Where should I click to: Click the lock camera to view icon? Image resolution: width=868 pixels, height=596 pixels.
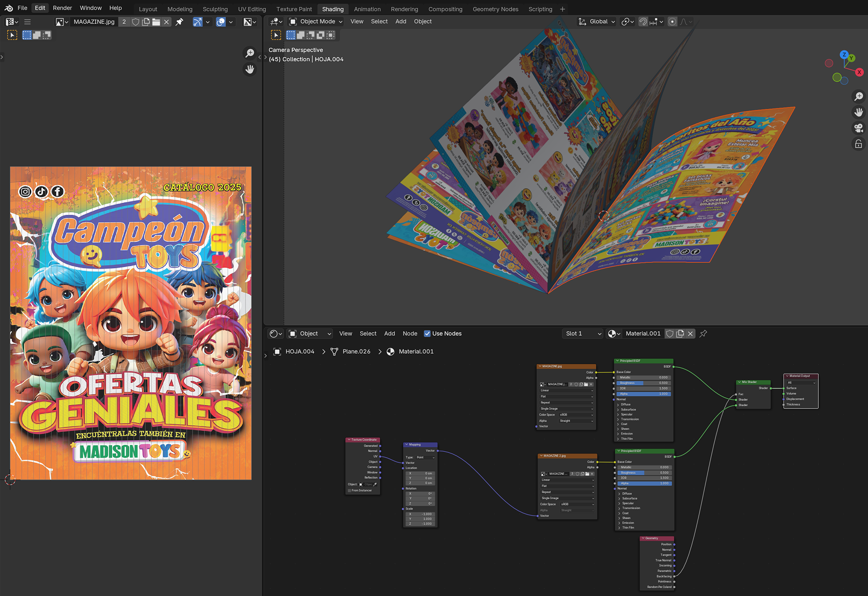859,144
